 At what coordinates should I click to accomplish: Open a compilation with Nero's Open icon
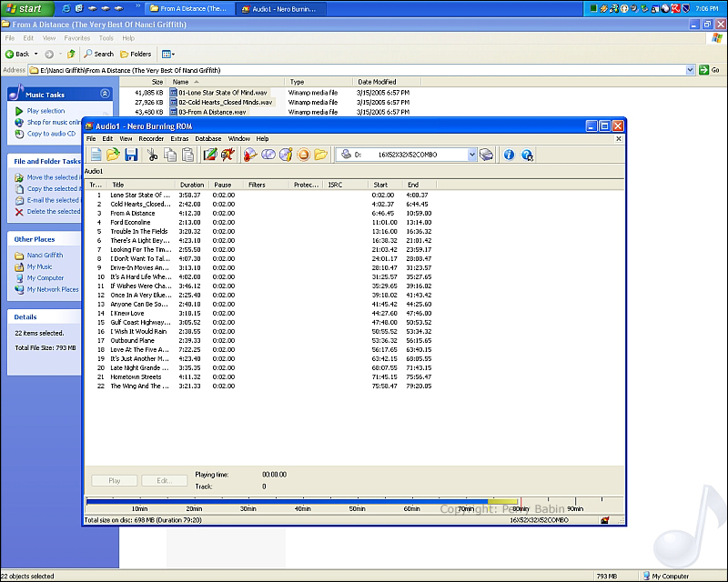click(x=113, y=155)
